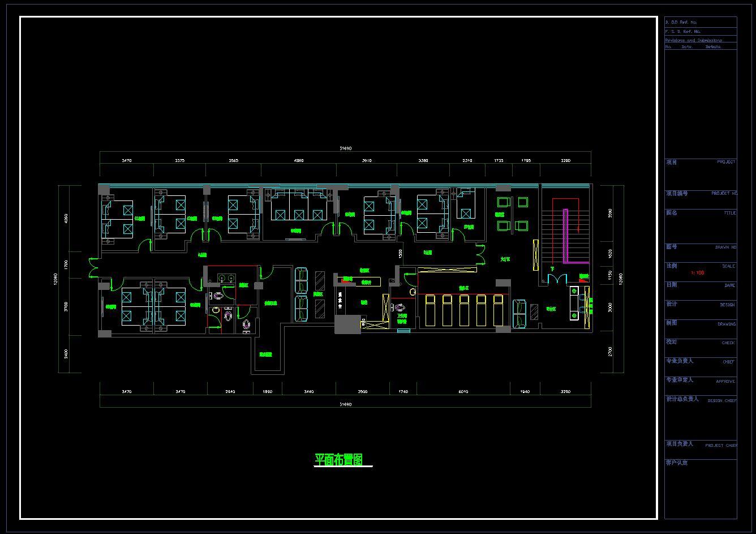Select the B. D.D Ref. No. line
This screenshot has width=756, height=534.
click(x=681, y=22)
